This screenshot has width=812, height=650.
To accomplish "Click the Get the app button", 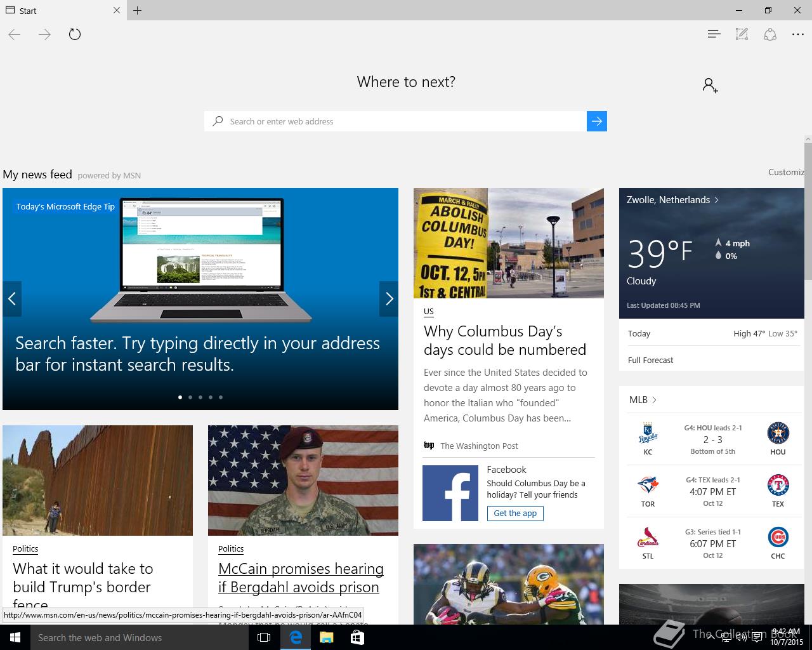I will tap(515, 514).
